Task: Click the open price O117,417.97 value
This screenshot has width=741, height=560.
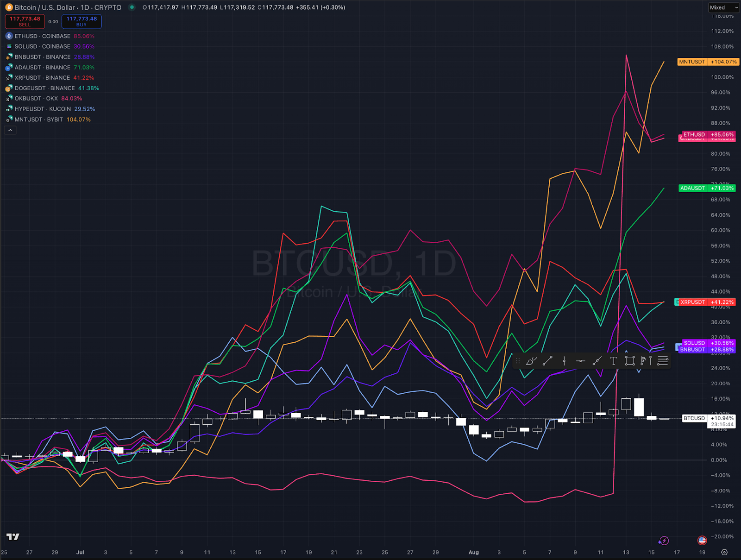Action: [161, 7]
